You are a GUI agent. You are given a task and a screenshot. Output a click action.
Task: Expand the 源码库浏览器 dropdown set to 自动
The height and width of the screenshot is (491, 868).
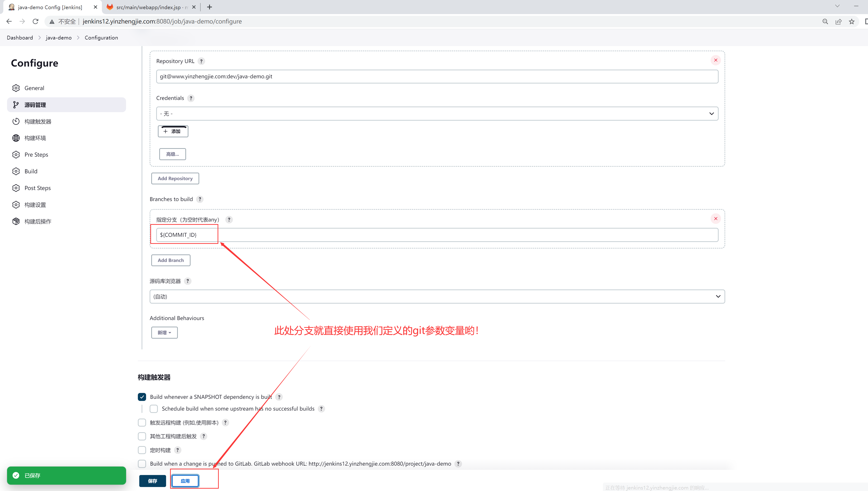click(437, 297)
